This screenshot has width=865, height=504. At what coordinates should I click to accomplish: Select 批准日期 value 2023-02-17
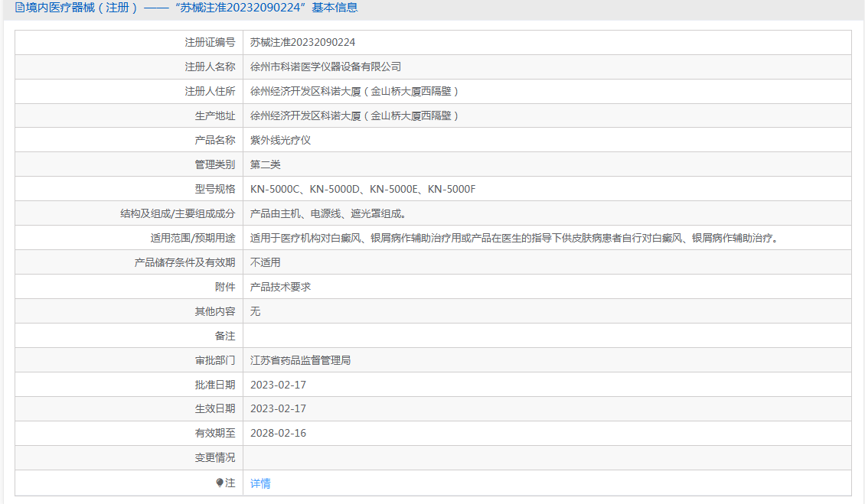pos(278,385)
